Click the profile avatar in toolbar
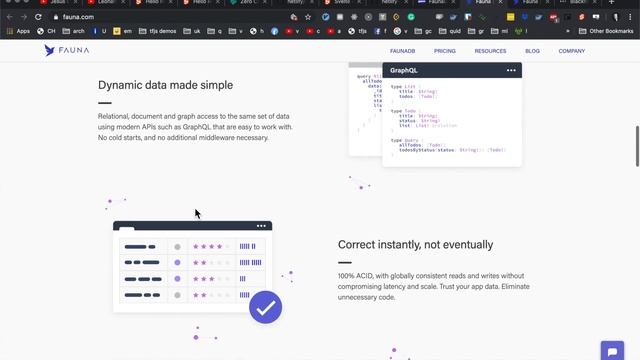This screenshot has width=640, height=360. pyautogui.click(x=616, y=17)
